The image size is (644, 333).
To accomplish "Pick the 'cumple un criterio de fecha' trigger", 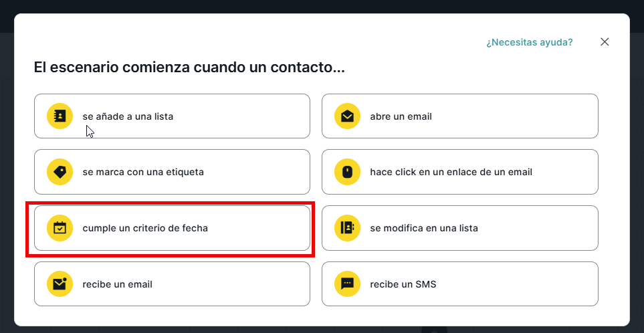I will point(145,228).
